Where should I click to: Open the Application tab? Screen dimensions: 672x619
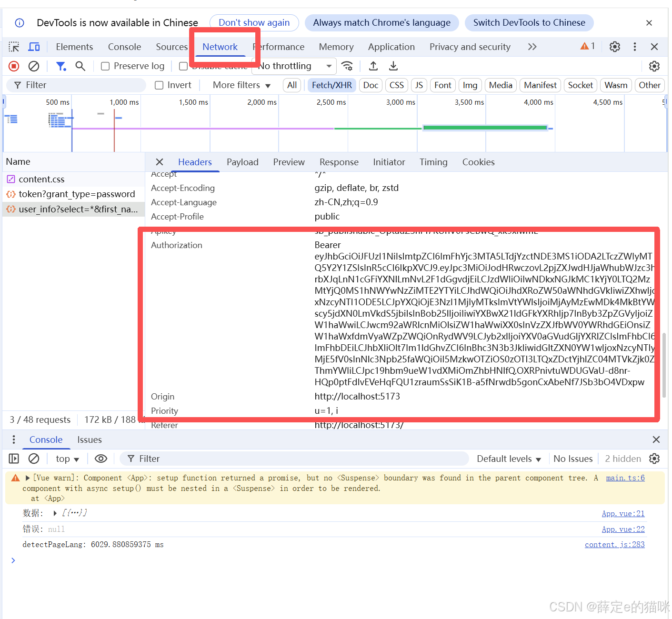[391, 47]
